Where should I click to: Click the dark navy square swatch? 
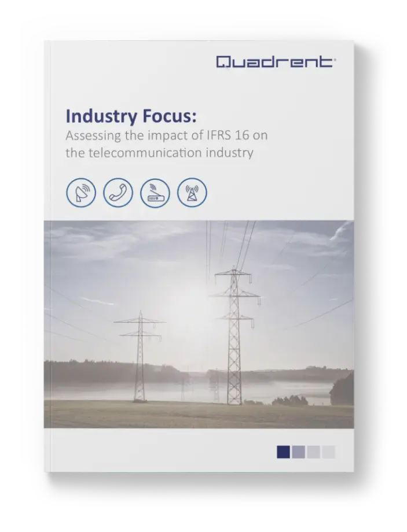tap(283, 452)
